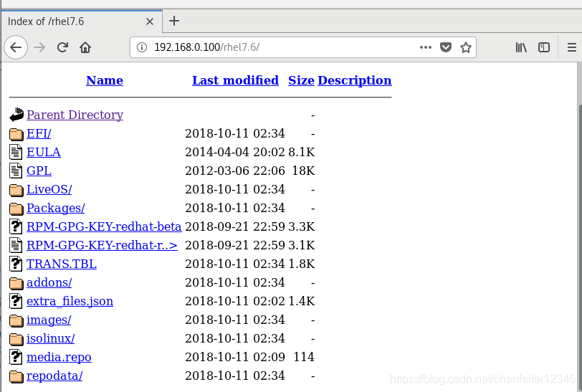Sort listing by Size column
This screenshot has width=582, height=392.
click(301, 80)
